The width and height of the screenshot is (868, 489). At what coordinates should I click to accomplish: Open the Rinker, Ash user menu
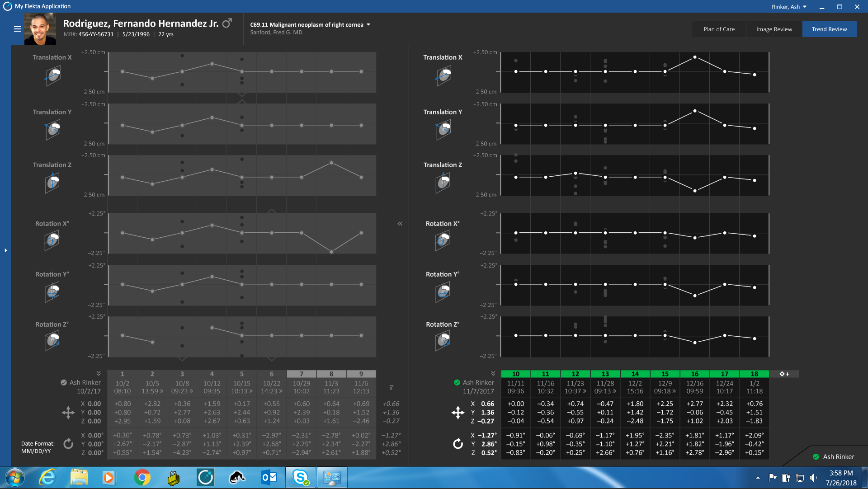point(789,6)
